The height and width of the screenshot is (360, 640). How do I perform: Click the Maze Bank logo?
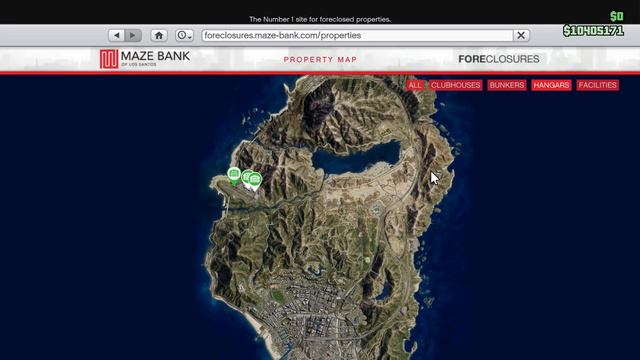click(145, 59)
